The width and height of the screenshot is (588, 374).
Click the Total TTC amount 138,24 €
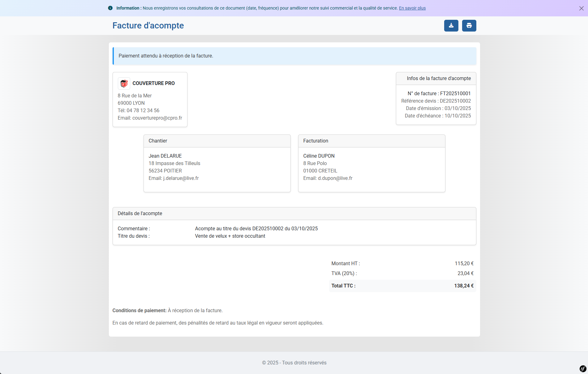click(464, 286)
